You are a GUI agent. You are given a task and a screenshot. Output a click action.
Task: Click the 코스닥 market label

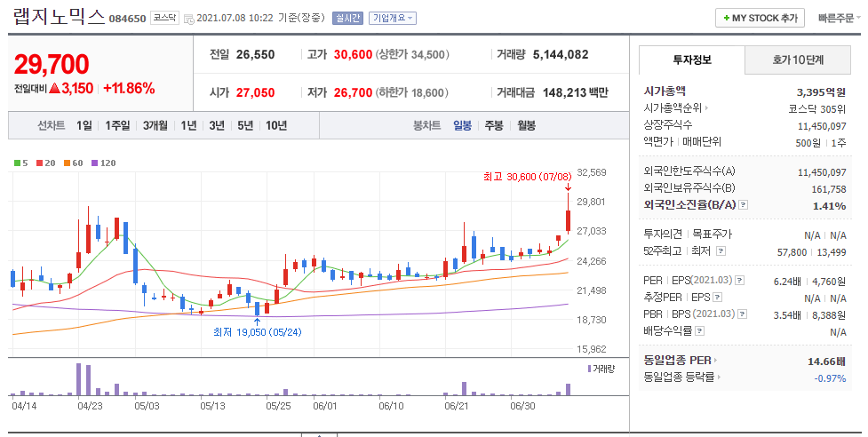(165, 19)
